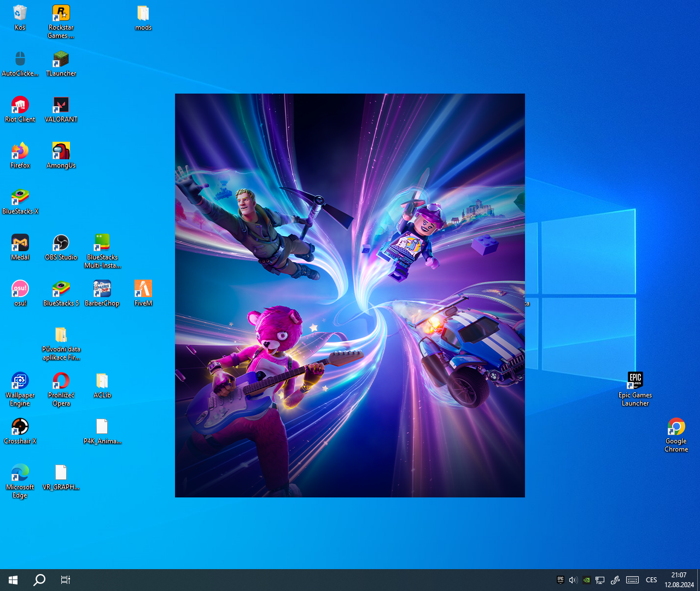Click the volume speaker tray icon
Screen dimensions: 700x591
tap(573, 580)
